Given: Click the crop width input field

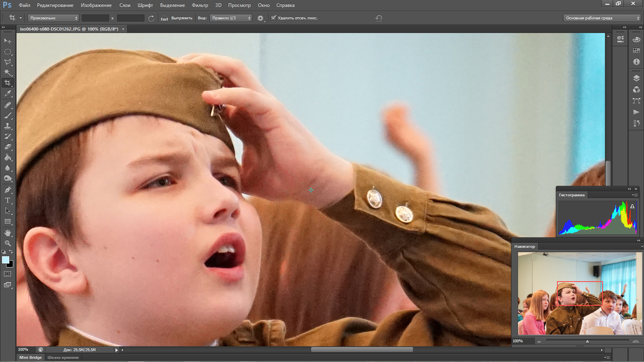Looking at the screenshot, I should point(95,18).
